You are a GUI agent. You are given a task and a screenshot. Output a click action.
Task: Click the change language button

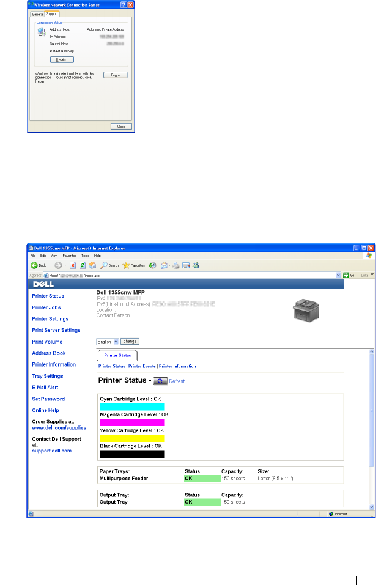pyautogui.click(x=130, y=341)
